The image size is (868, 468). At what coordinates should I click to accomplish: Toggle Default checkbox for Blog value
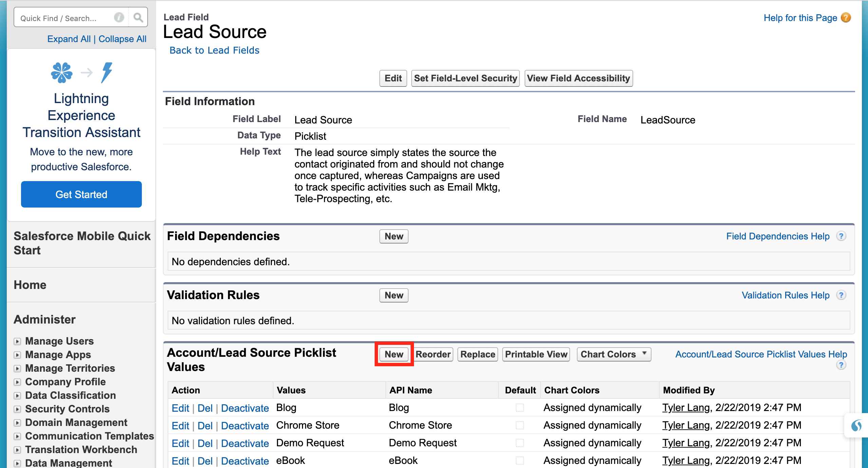point(520,407)
